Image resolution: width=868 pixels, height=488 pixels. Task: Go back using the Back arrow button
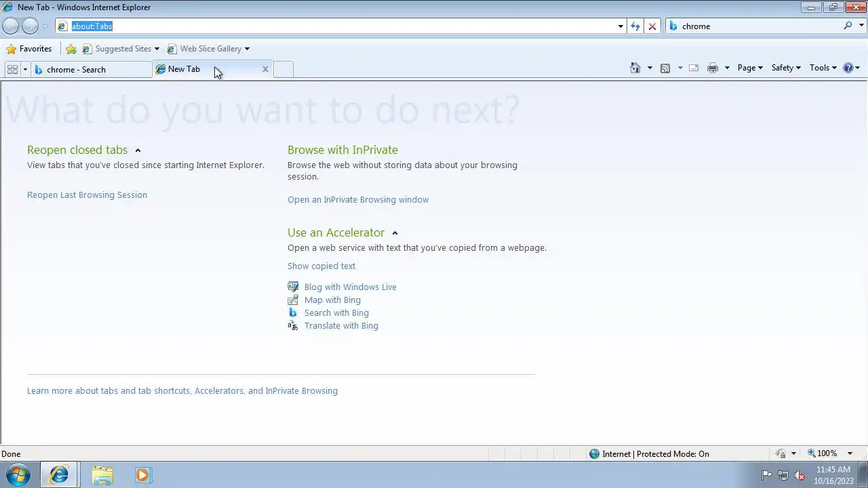[10, 26]
